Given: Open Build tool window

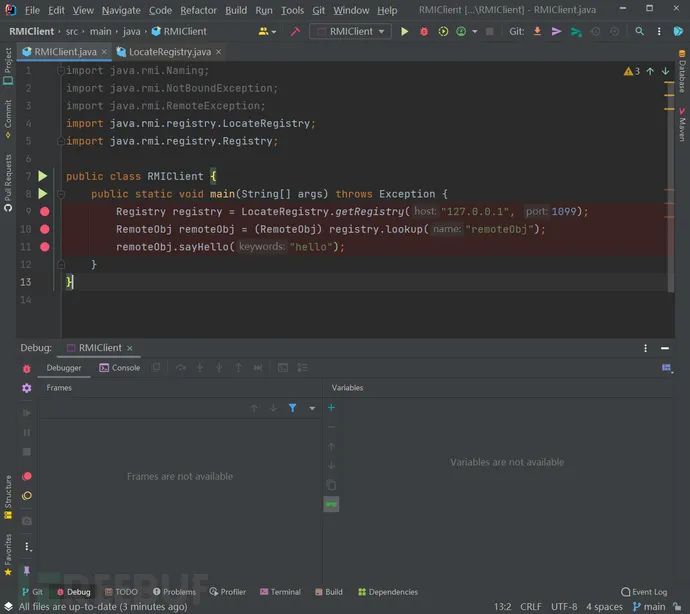Looking at the screenshot, I should pos(329,592).
